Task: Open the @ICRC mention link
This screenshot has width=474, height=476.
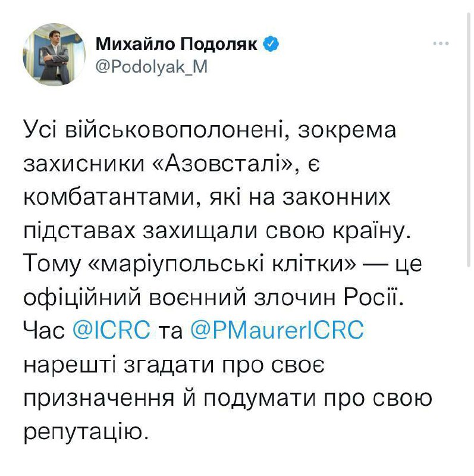Action: [x=111, y=330]
